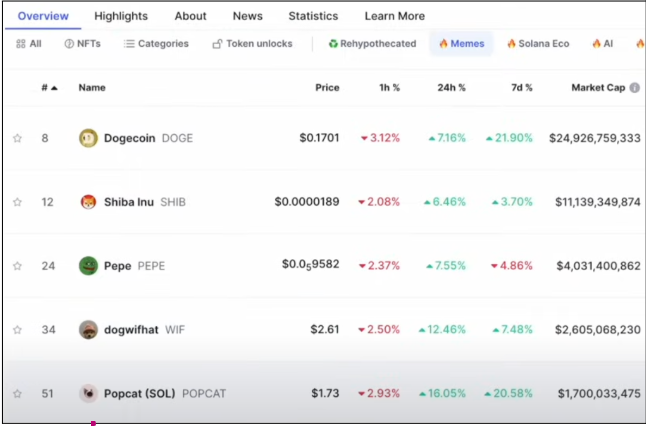Click Popcat 24h change 16.05%

click(442, 393)
